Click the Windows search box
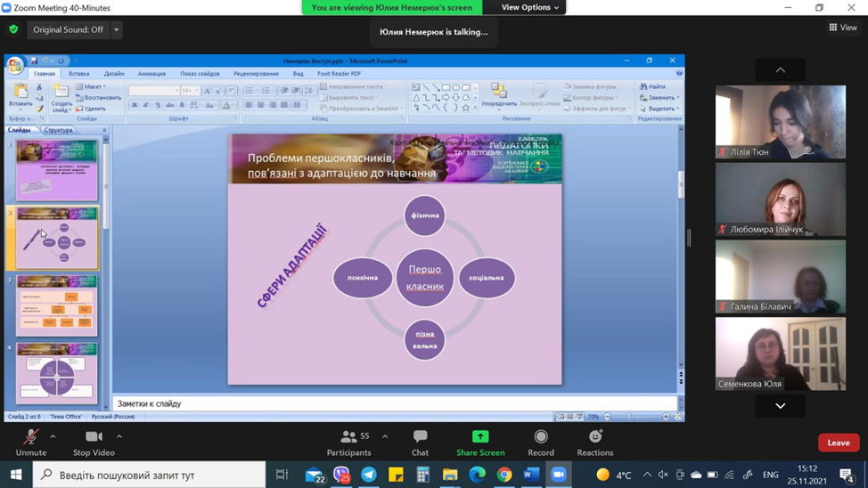The width and height of the screenshot is (868, 488). pos(150,475)
